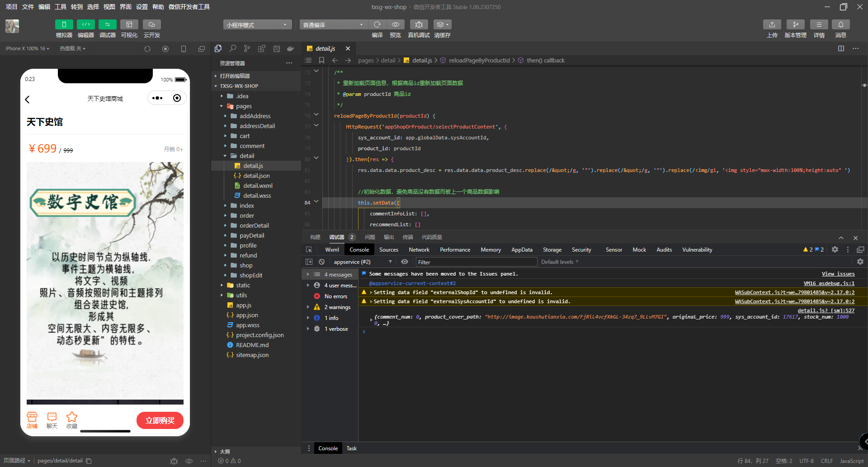Switch to the Wxml tab
This screenshot has height=467, width=868.
332,250
